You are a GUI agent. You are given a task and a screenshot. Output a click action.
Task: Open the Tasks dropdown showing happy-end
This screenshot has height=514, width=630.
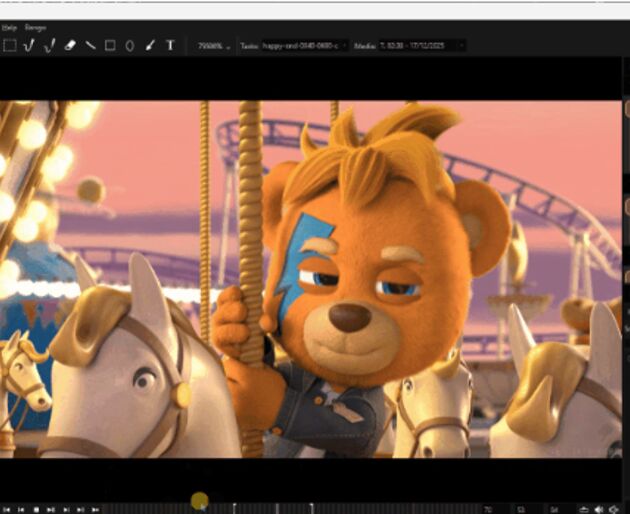coord(304,46)
